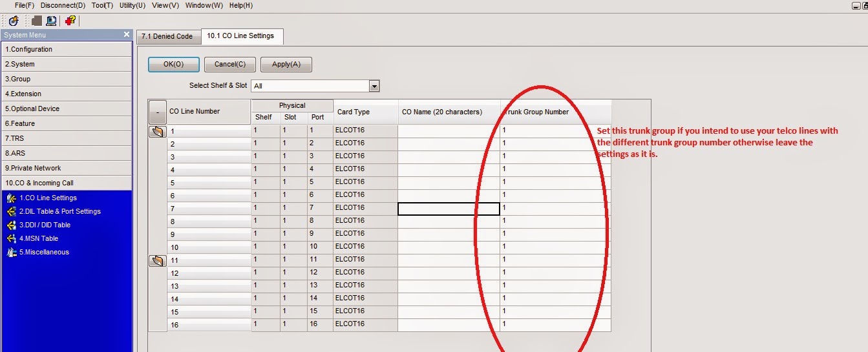
Task: Open 5.Miscellaneous in CO & Incoming Call
Action: click(44, 252)
